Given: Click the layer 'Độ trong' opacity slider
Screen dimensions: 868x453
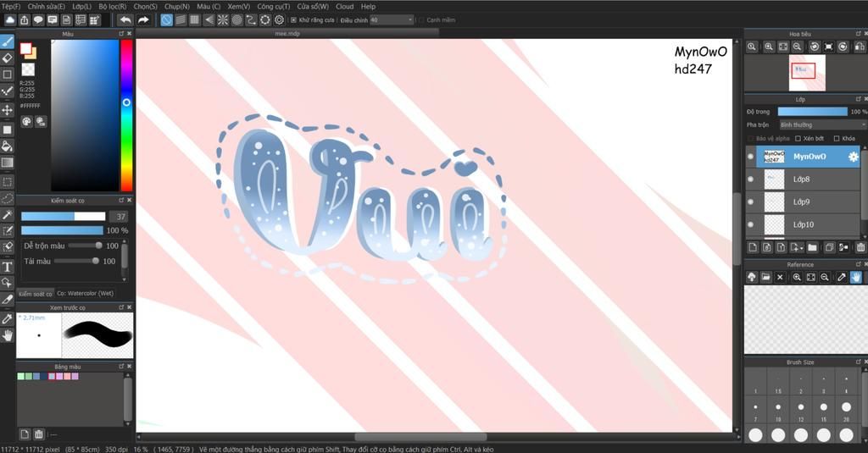Looking at the screenshot, I should point(812,112).
